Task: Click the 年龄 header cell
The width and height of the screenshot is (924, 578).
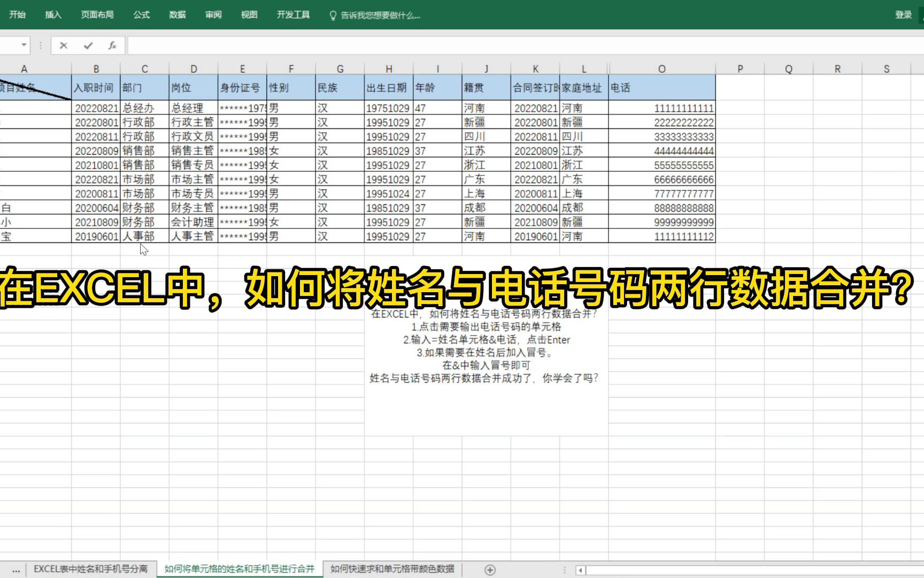Action: pyautogui.click(x=437, y=87)
